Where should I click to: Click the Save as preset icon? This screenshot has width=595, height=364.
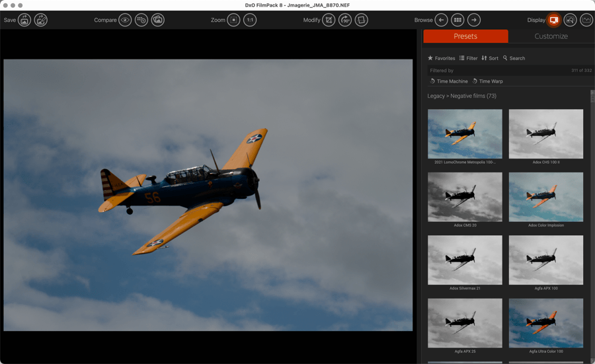point(41,20)
